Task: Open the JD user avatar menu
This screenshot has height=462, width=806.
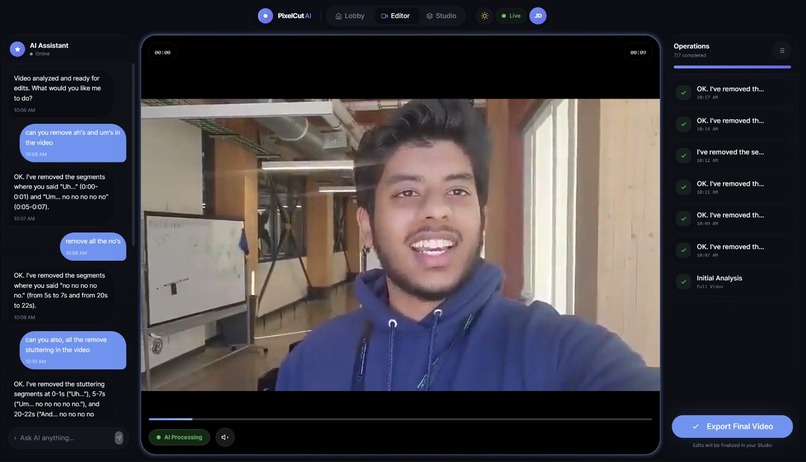Action: (538, 16)
